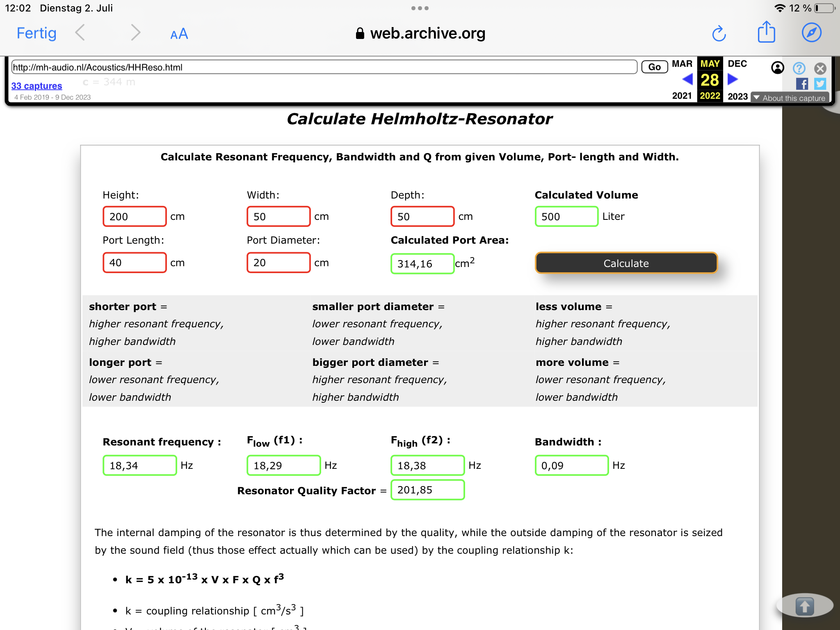The width and height of the screenshot is (840, 630).
Task: Select DEC 2023 capture month
Action: point(737,64)
